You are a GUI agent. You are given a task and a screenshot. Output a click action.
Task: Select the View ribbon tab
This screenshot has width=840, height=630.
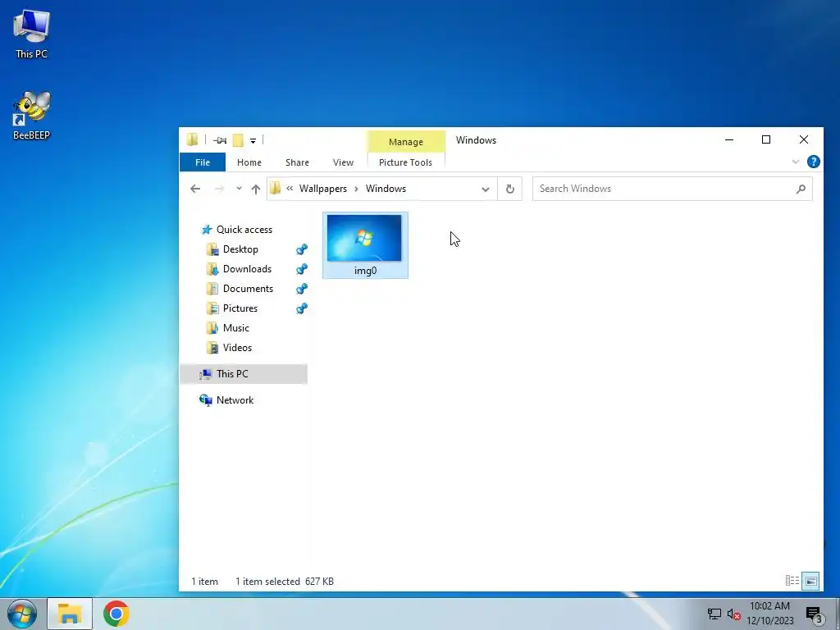[343, 162]
